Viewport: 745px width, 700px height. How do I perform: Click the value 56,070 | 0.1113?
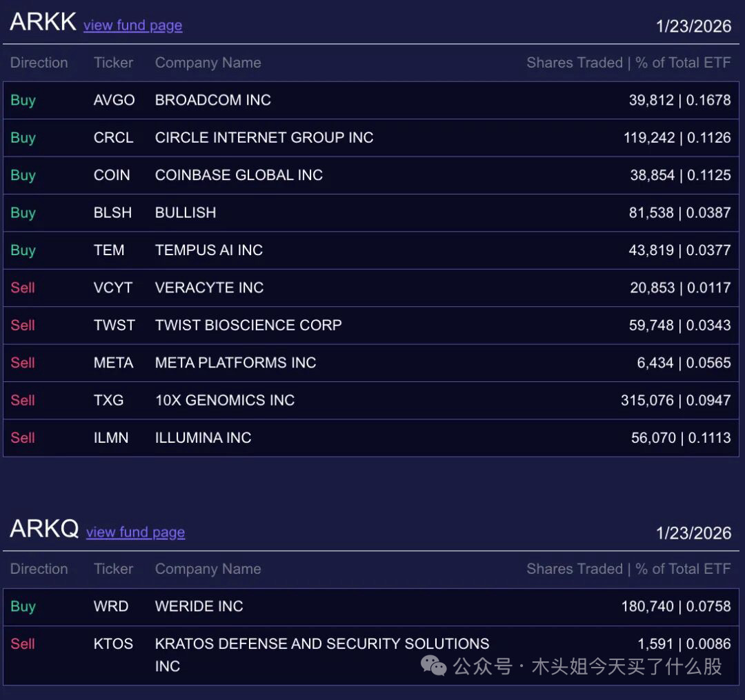(x=682, y=438)
